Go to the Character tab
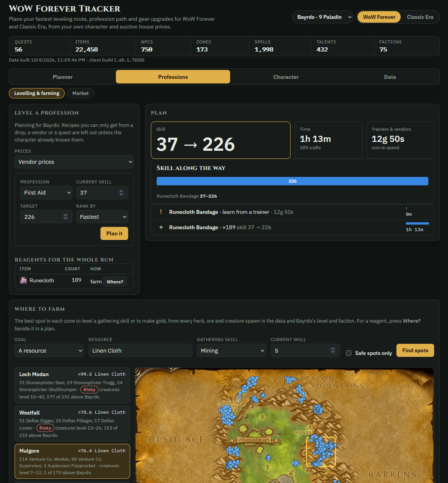The width and height of the screenshot is (448, 483). click(286, 77)
